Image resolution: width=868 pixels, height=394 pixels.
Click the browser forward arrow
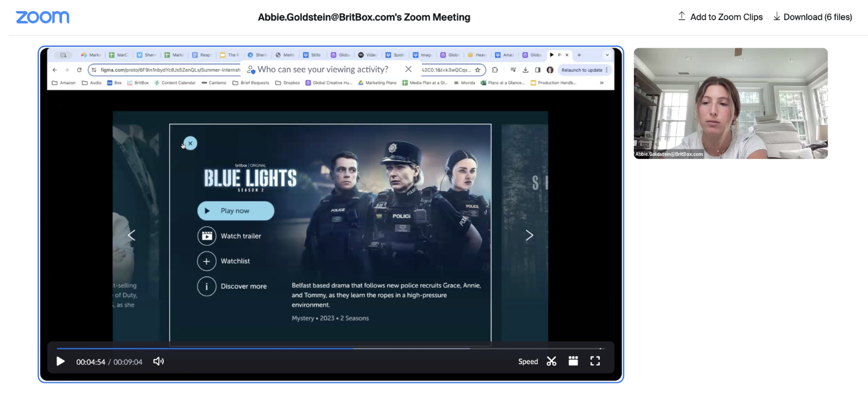click(67, 70)
